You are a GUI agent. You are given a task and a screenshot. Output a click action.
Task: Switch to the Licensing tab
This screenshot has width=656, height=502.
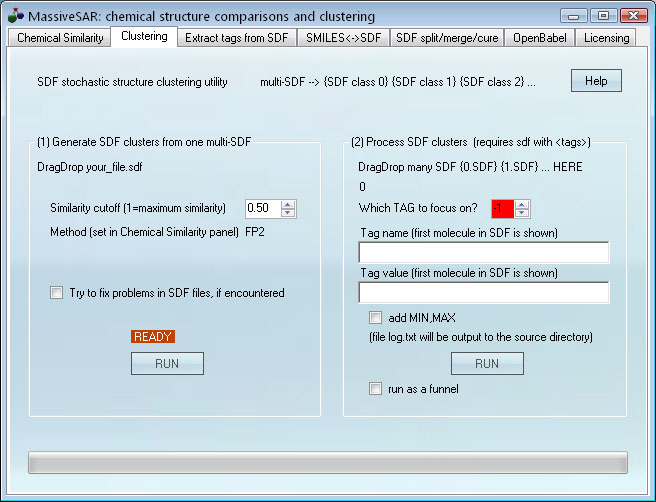point(607,38)
